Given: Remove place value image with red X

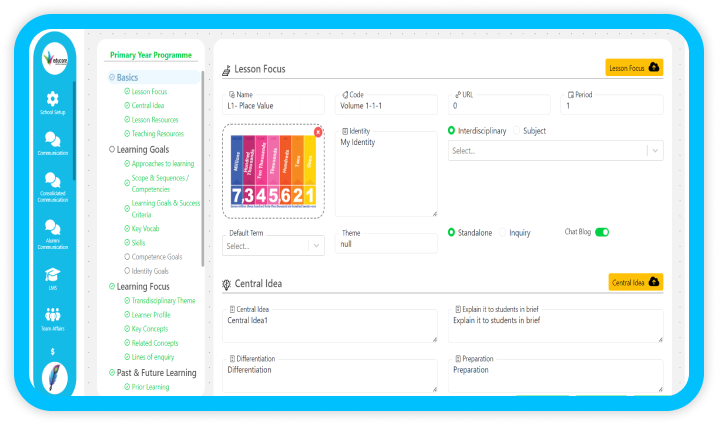Looking at the screenshot, I should (318, 132).
